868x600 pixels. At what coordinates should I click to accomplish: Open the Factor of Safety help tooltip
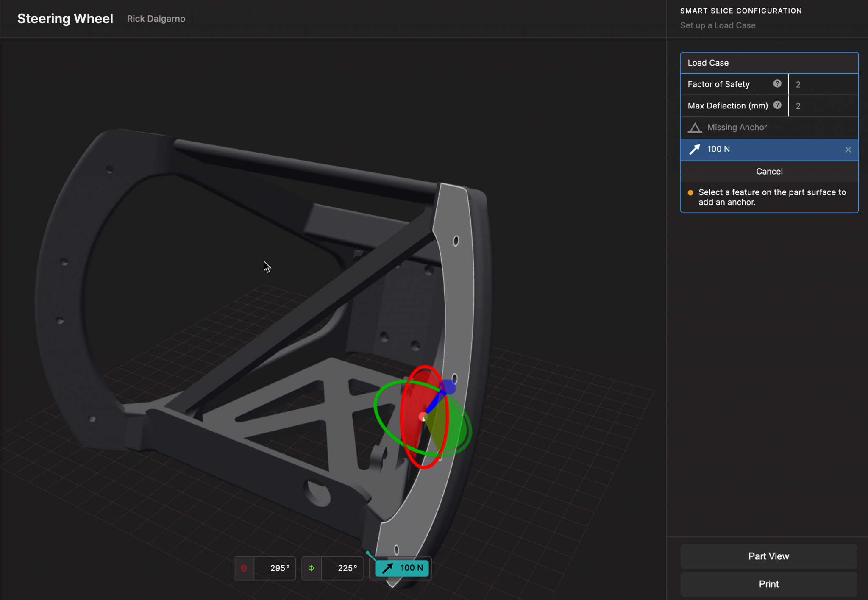tap(777, 84)
